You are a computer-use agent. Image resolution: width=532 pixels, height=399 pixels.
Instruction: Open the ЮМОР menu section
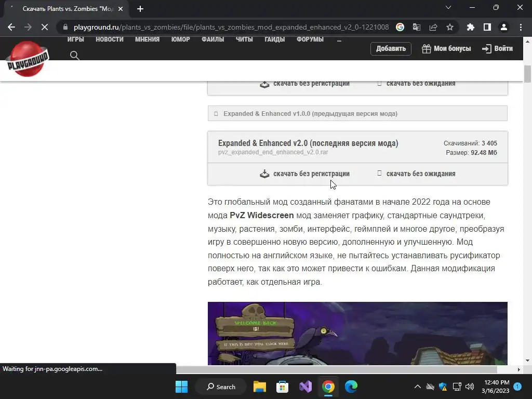pos(180,39)
